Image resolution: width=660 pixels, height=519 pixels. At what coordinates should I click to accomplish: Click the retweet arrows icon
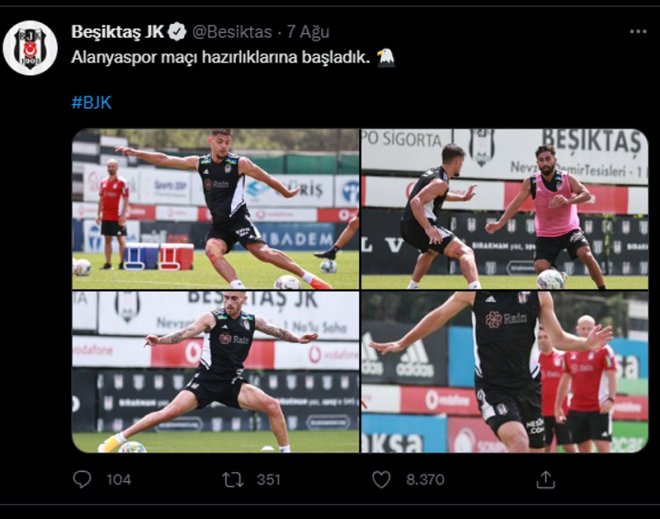[233, 479]
